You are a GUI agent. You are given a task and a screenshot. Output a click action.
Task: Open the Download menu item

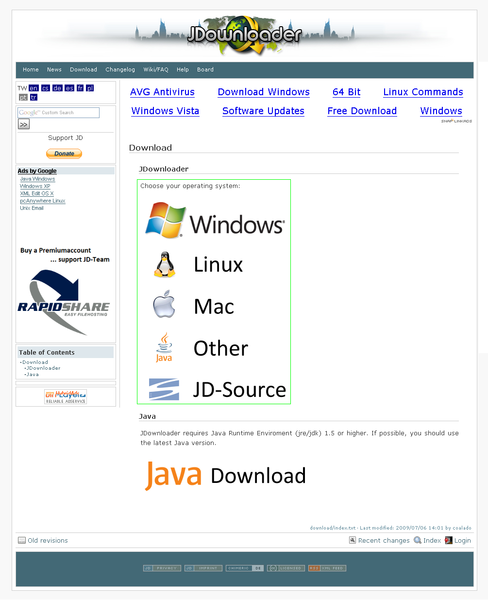pyautogui.click(x=83, y=70)
